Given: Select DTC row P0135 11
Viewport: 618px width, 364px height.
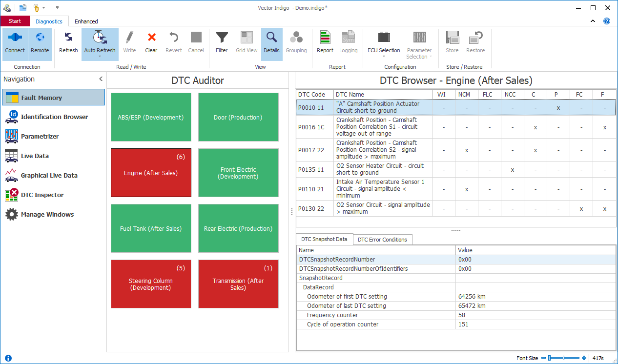Looking at the screenshot, I should click(x=456, y=169).
